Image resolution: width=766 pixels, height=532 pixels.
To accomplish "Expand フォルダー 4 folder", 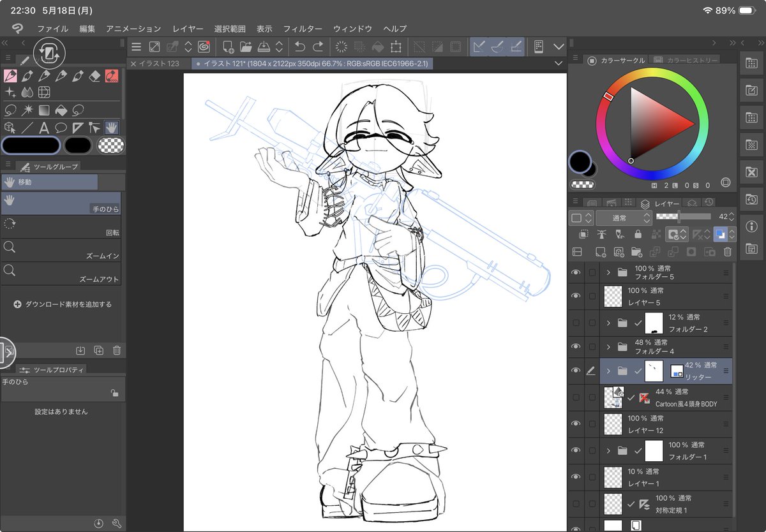I will pos(608,347).
